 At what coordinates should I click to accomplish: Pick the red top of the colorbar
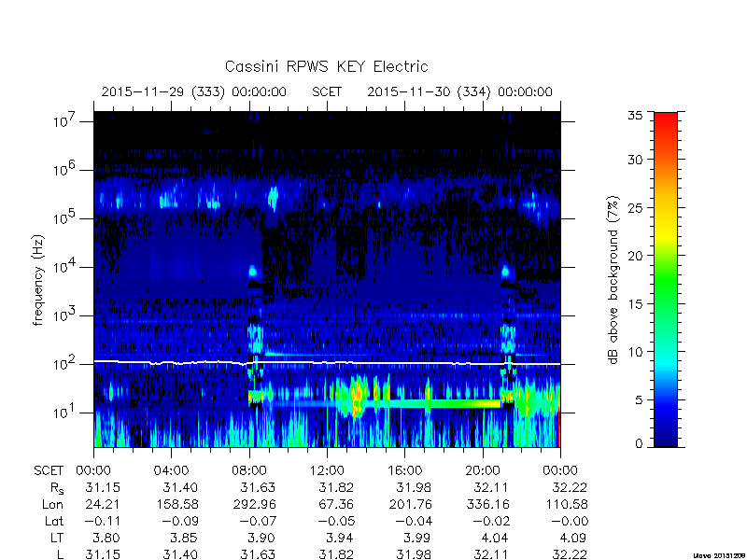pyautogui.click(x=666, y=119)
